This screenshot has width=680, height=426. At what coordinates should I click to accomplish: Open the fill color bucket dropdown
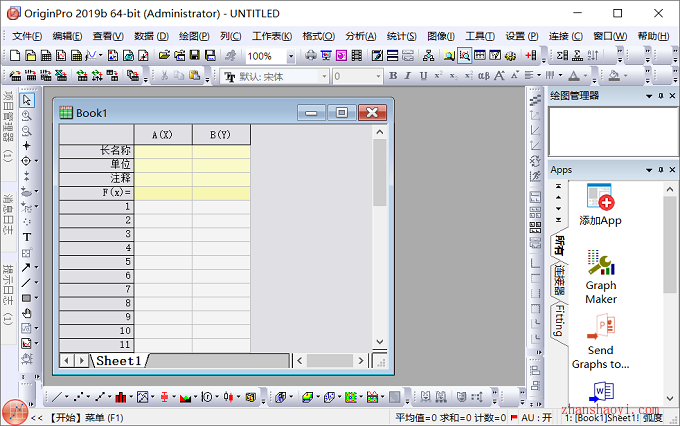(625, 76)
